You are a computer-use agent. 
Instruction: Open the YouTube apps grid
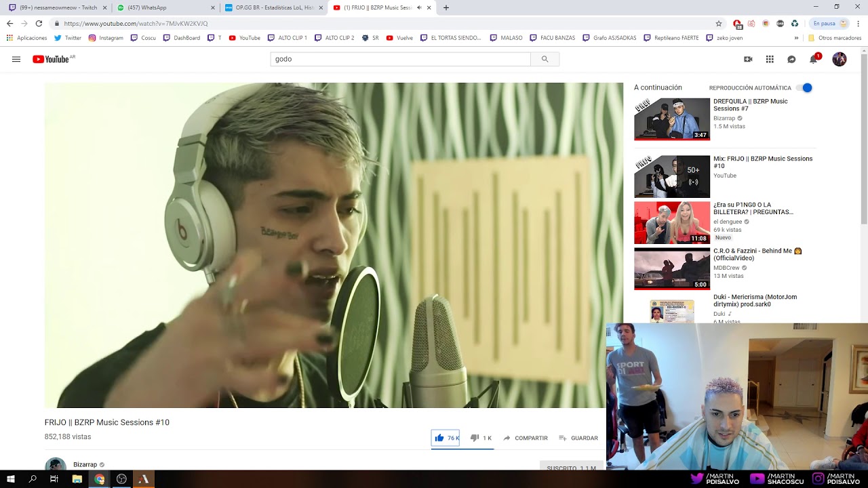tap(770, 59)
